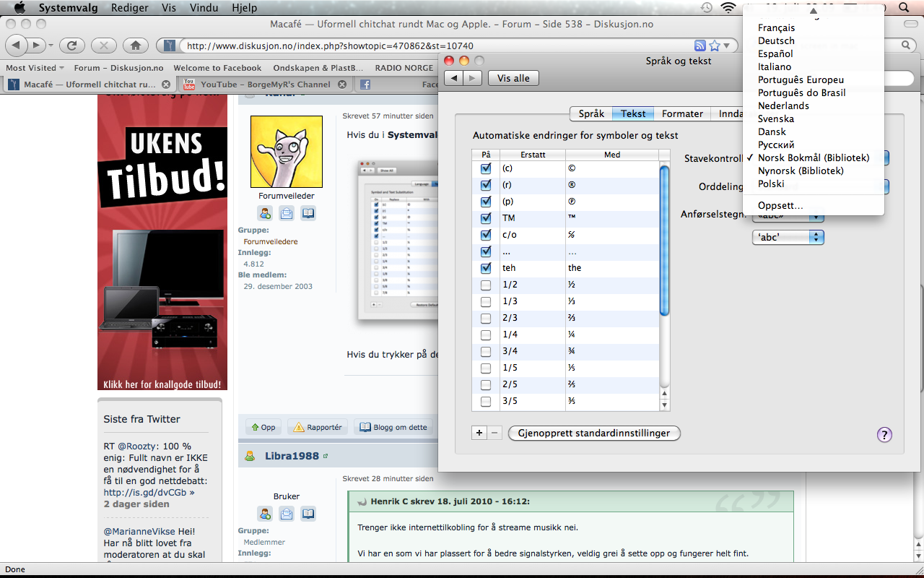This screenshot has height=578, width=924.
Task: Click the envelope icon under Bruker
Action: [x=287, y=514]
